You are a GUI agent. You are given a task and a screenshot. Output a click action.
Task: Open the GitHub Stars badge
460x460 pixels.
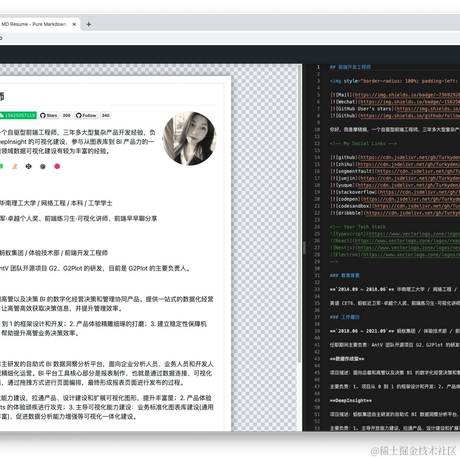point(49,115)
